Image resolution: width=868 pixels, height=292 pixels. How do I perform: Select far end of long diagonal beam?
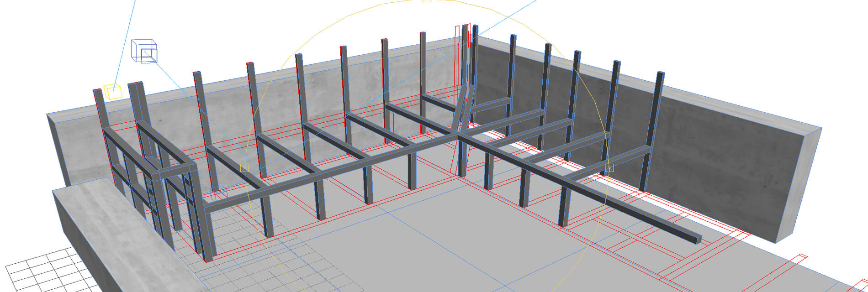[694, 238]
